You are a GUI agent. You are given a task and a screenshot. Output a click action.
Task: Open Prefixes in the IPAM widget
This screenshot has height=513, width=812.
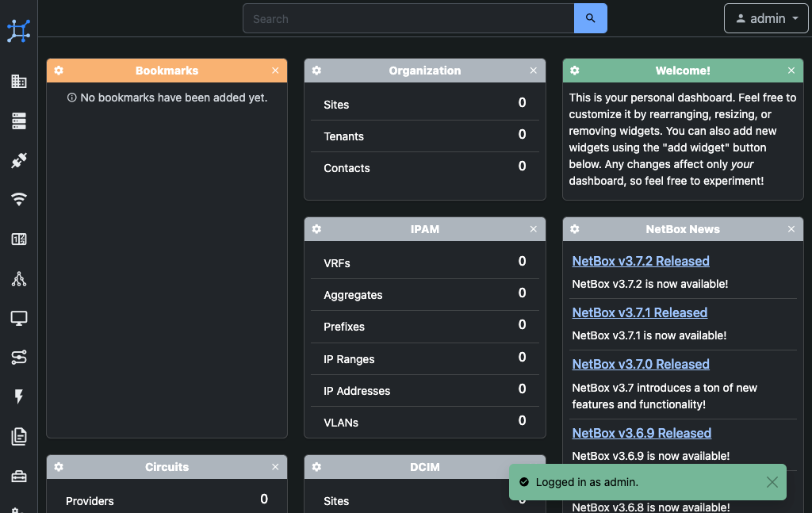tap(425, 327)
